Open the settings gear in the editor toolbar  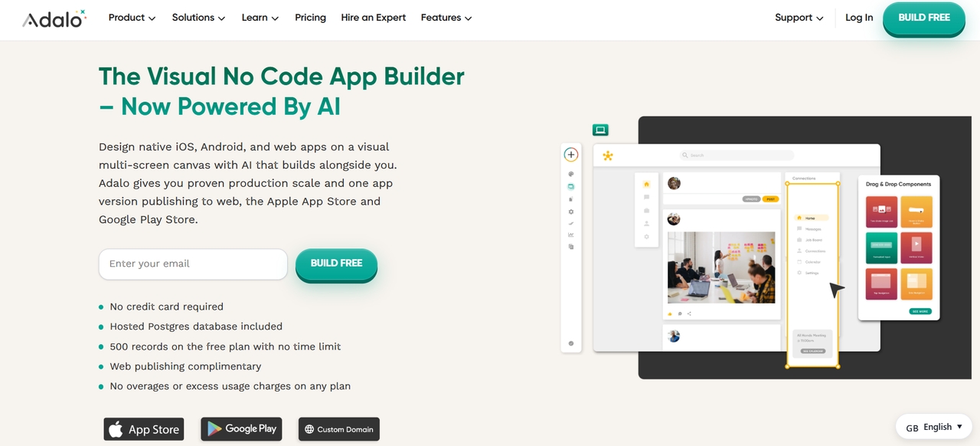click(571, 212)
